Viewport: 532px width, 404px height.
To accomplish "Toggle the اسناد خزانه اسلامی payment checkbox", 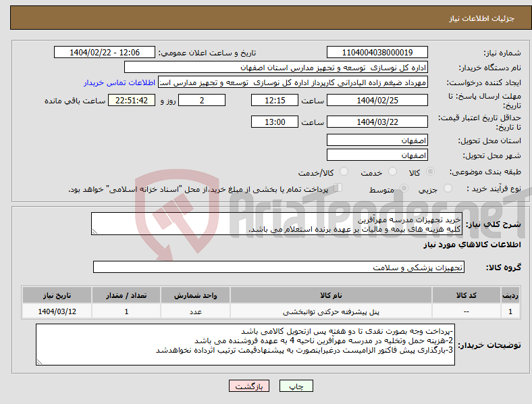I will coord(338,188).
